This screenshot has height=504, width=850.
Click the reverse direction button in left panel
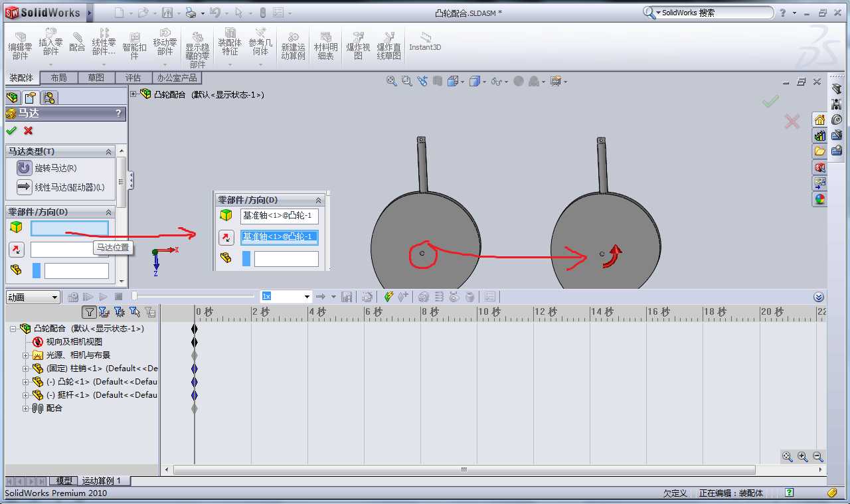tap(17, 250)
